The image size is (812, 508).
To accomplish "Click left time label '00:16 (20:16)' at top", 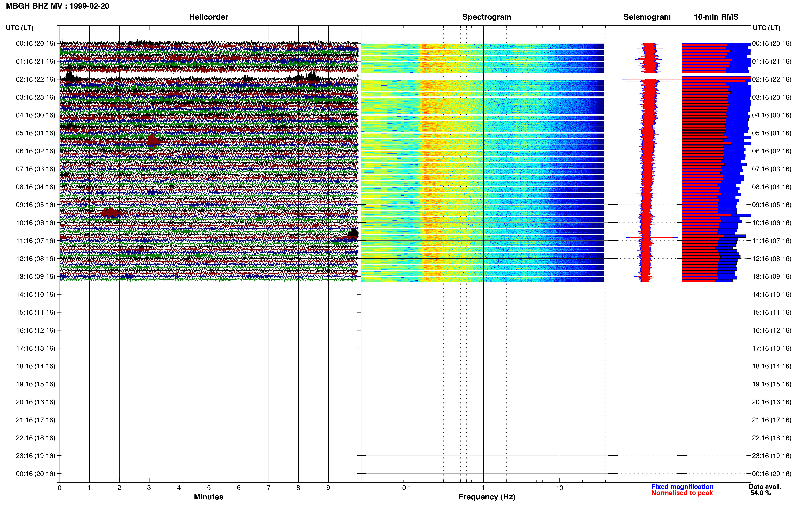I will pos(35,43).
